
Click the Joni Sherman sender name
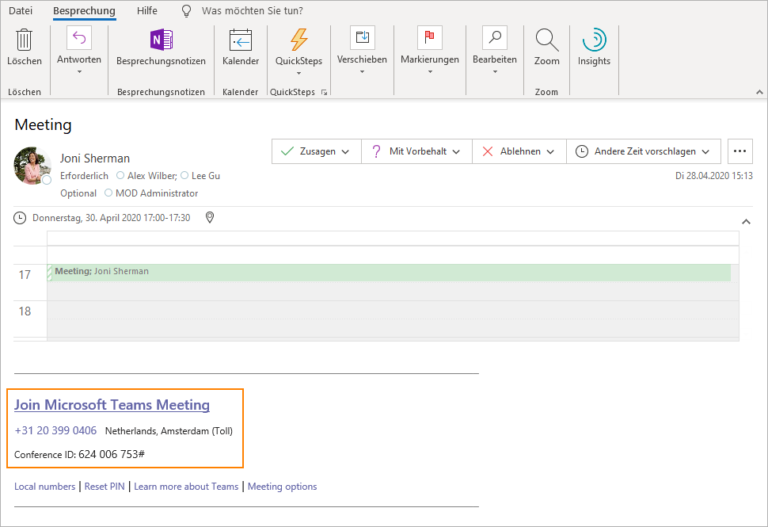coord(95,158)
